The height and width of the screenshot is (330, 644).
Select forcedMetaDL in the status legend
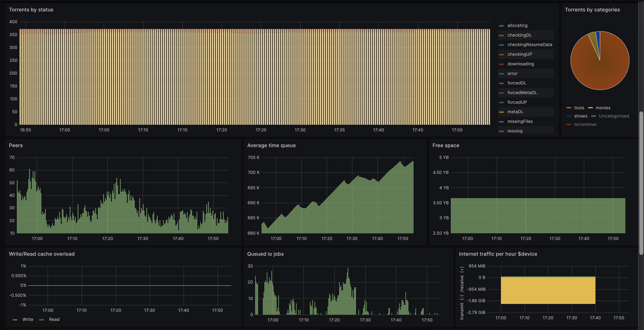522,93
